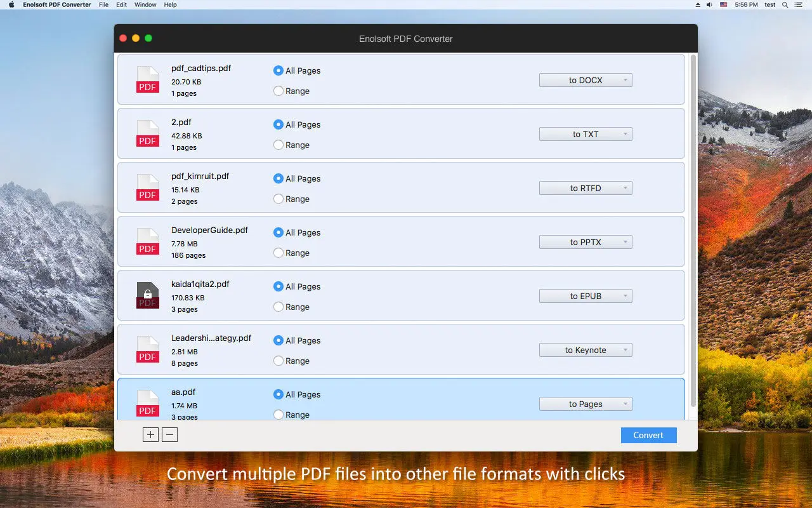Screen dimensions: 812x508
Task: Adjust the volume control in the menu bar
Action: coord(709,4)
